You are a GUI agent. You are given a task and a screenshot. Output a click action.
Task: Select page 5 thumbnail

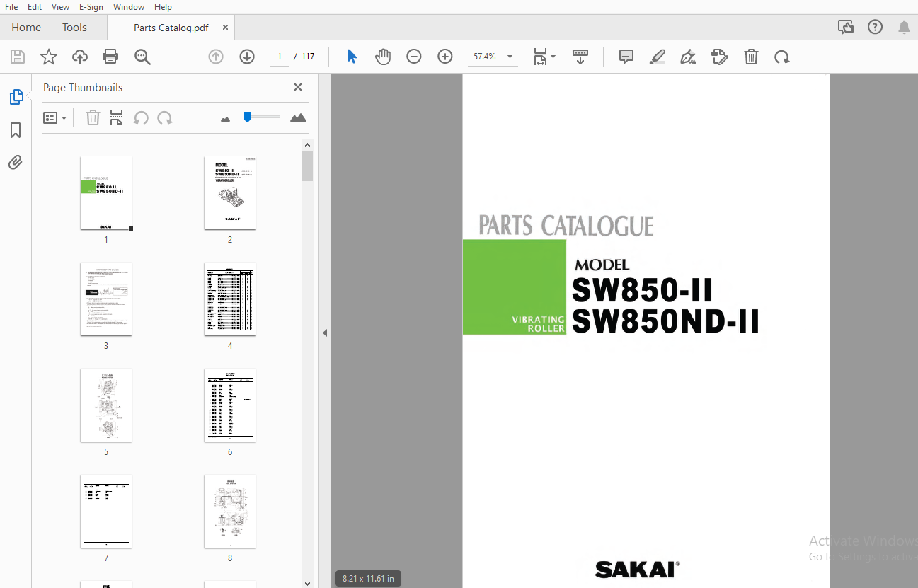point(106,405)
